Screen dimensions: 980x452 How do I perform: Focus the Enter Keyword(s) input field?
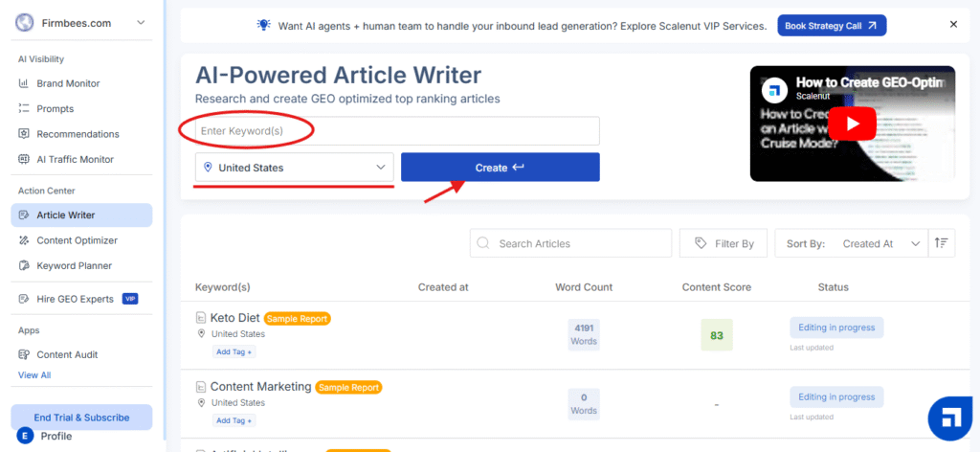[397, 130]
